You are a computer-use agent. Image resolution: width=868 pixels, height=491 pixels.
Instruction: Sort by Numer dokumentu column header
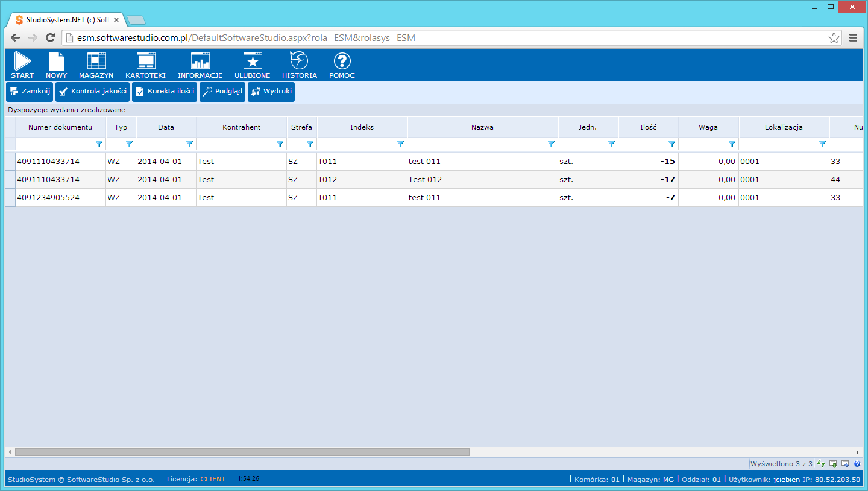pos(60,127)
